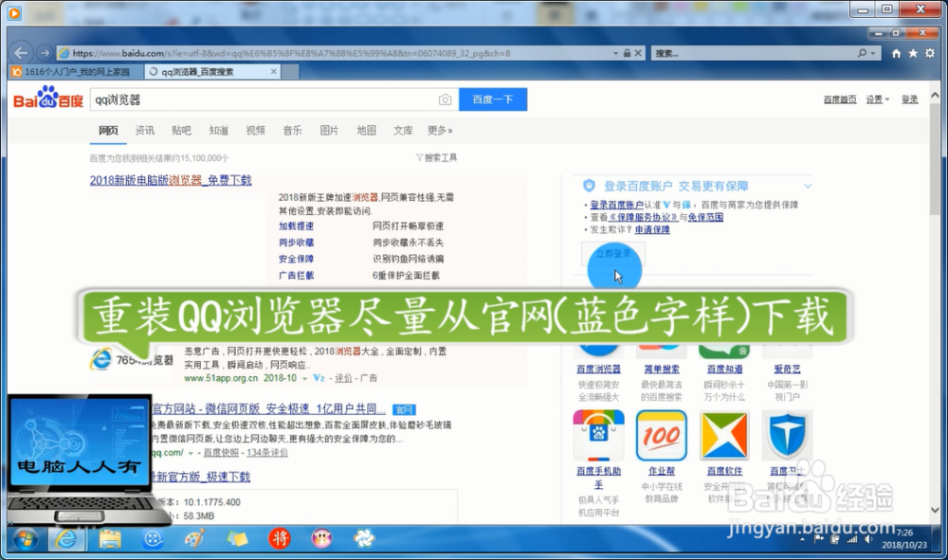Open the 《保障服务协议》 link
This screenshot has height=560, width=948.
[x=644, y=218]
